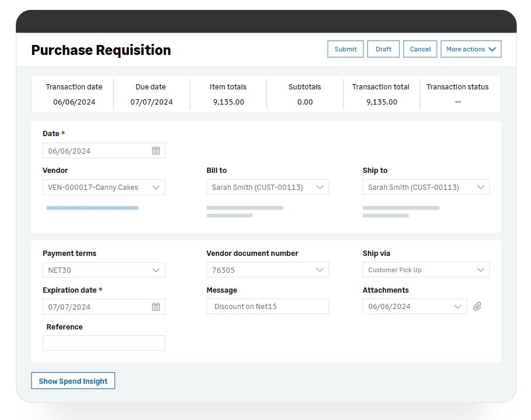Save the requisition as Draft

383,49
